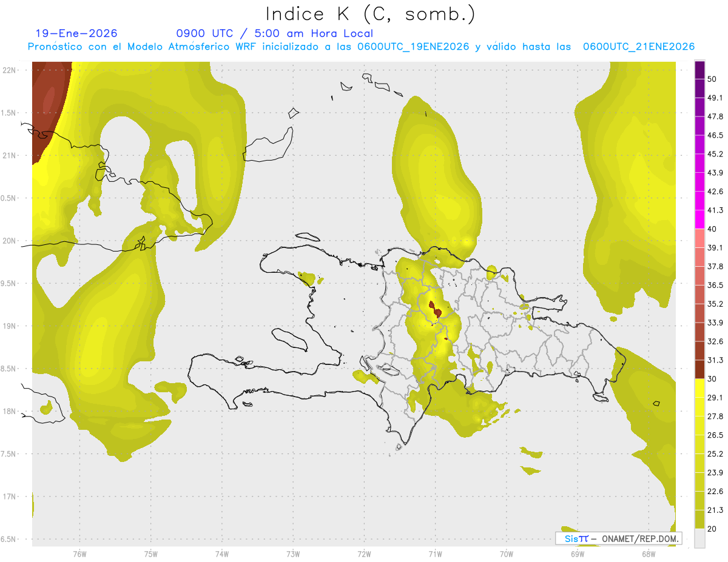Viewport: 728px width, 562px height.
Task: Click the colorbar value 22.6
Action: pos(715,491)
